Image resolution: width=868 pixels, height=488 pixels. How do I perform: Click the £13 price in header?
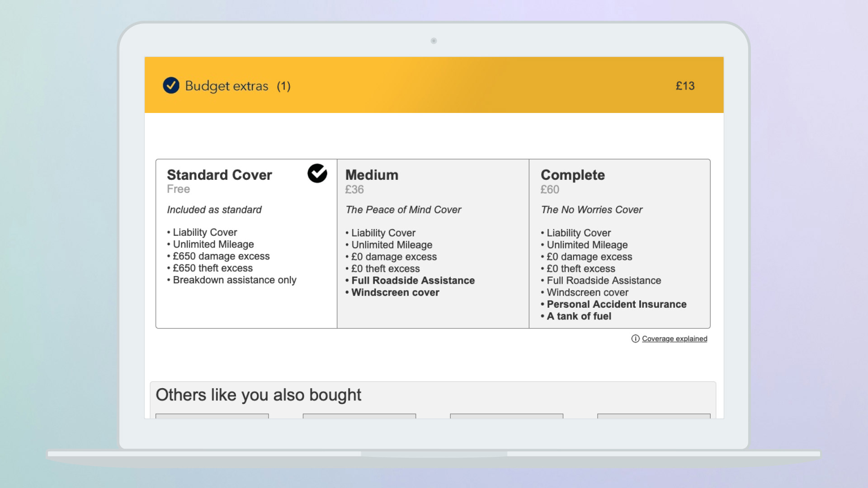pos(685,85)
